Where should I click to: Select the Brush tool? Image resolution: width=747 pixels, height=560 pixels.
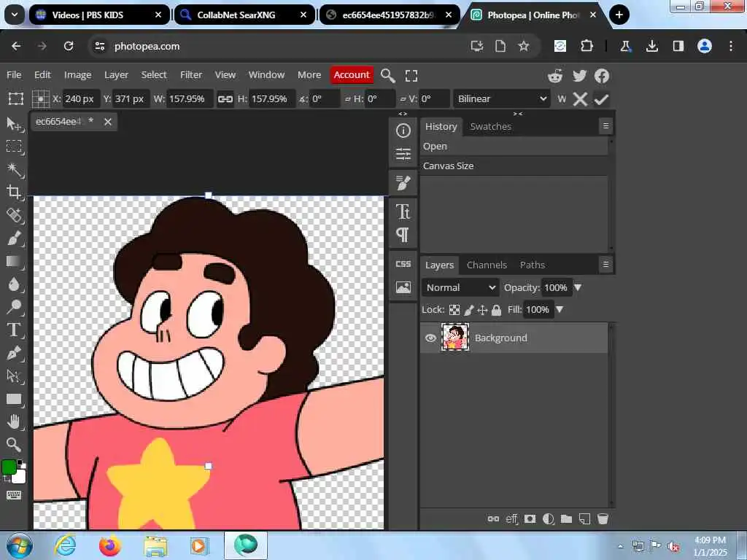[15, 238]
